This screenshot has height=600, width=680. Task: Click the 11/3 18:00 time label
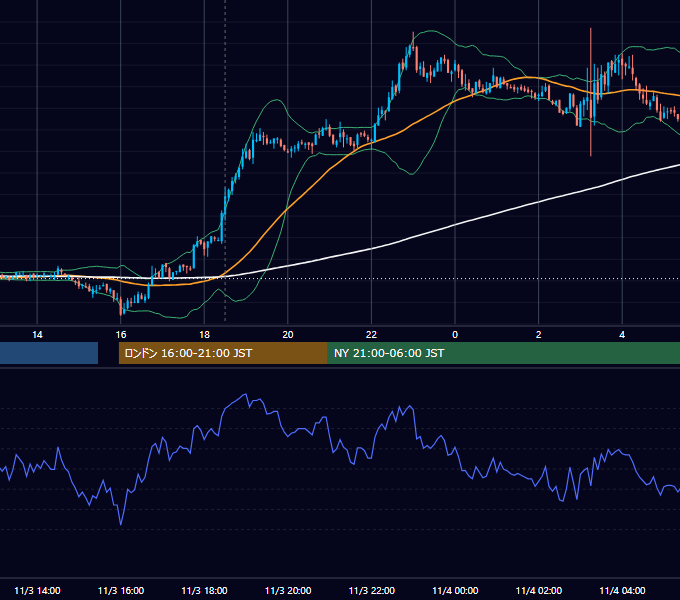pos(204,590)
